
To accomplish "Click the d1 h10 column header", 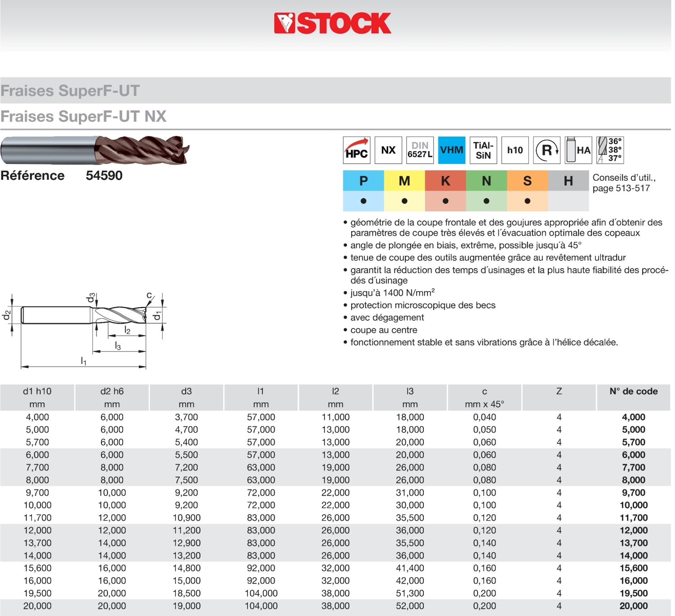I will pyautogui.click(x=37, y=397).
